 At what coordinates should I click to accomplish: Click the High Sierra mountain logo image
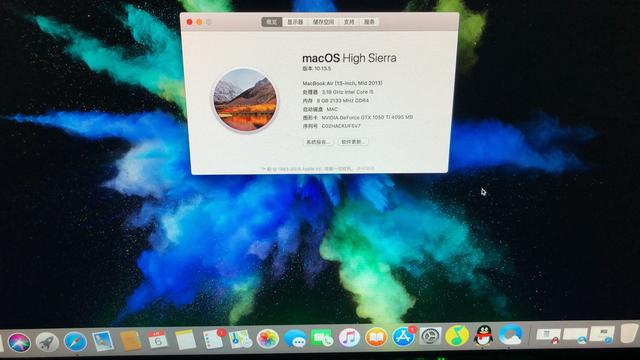pos(245,100)
